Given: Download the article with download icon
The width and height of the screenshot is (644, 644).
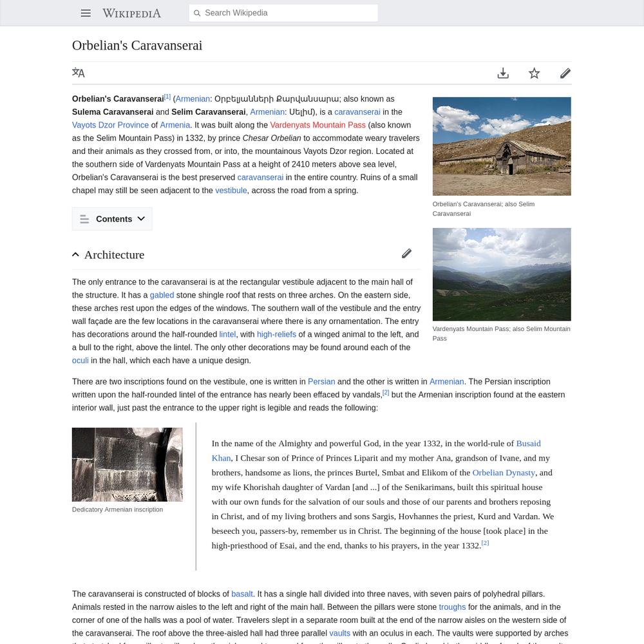Looking at the screenshot, I should coord(503,73).
